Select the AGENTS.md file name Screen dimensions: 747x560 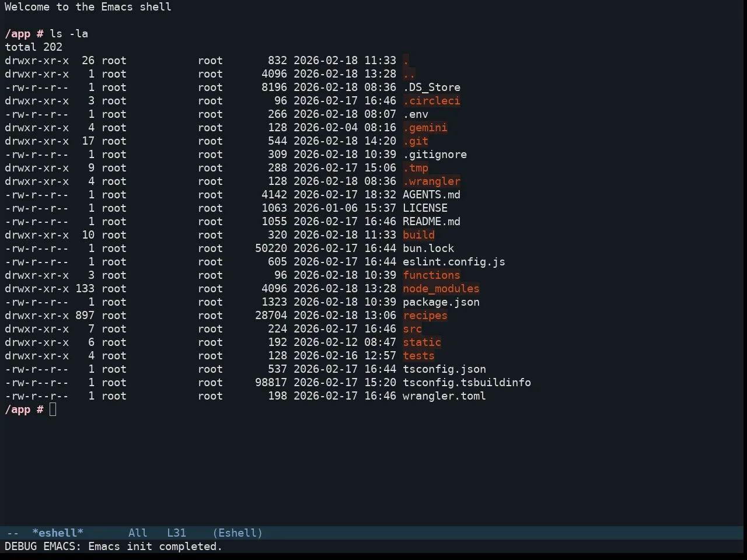(431, 195)
